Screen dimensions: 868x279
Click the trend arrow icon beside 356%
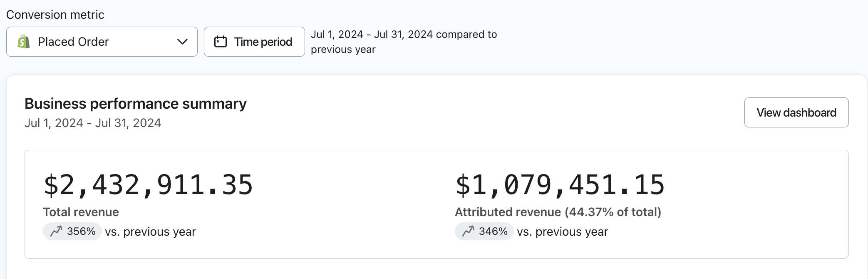tap(56, 231)
